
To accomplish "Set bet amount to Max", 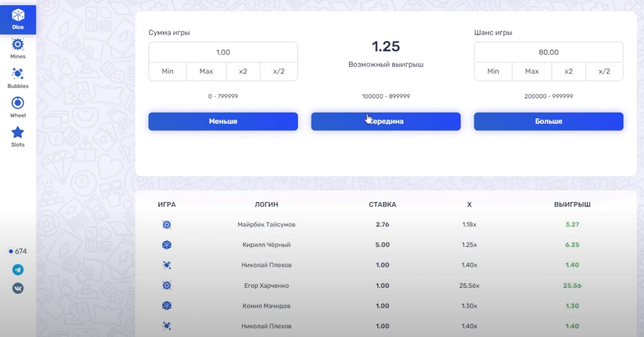I will click(206, 72).
